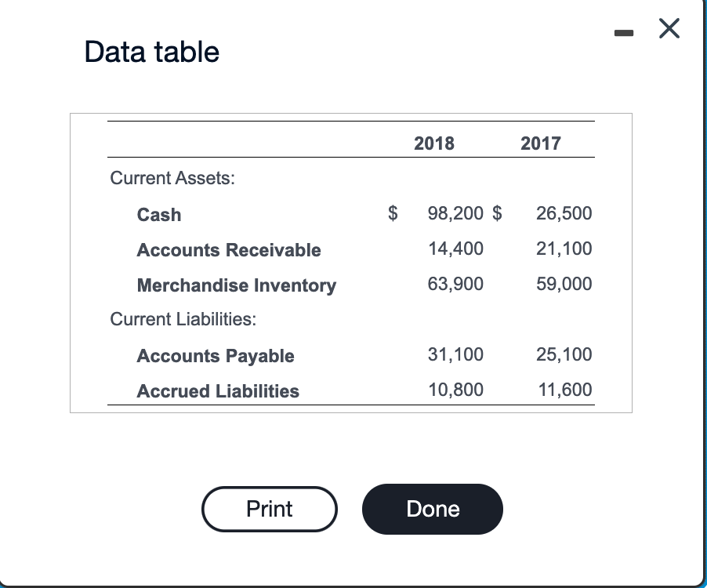Select the Current Liabilities row label
The image size is (707, 588).
182,319
